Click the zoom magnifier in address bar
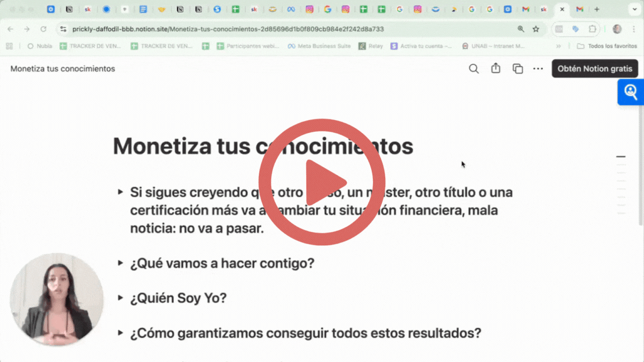 click(x=521, y=28)
